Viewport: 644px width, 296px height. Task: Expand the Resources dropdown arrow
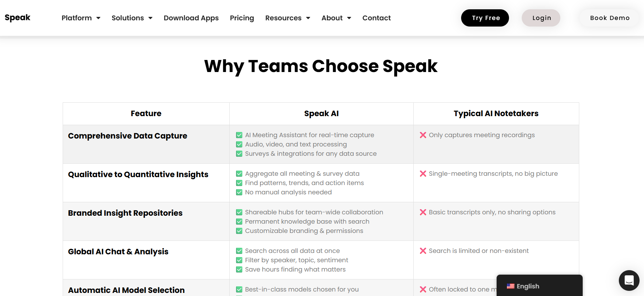click(308, 18)
